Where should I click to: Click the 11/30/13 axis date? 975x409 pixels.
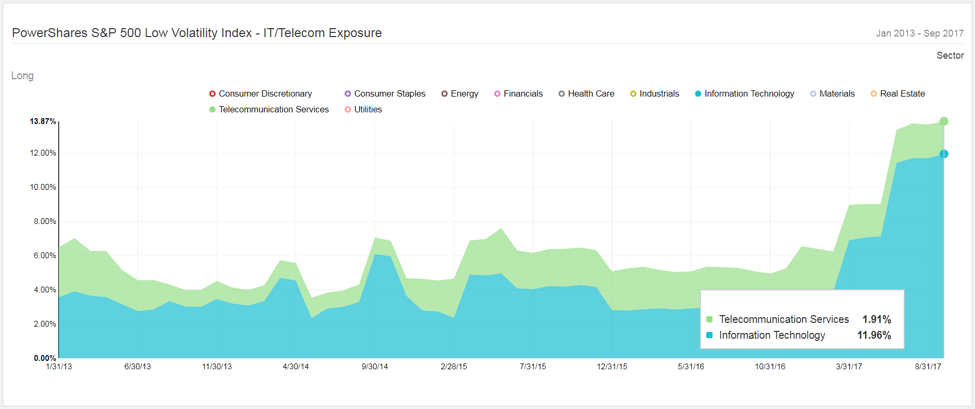point(216,367)
